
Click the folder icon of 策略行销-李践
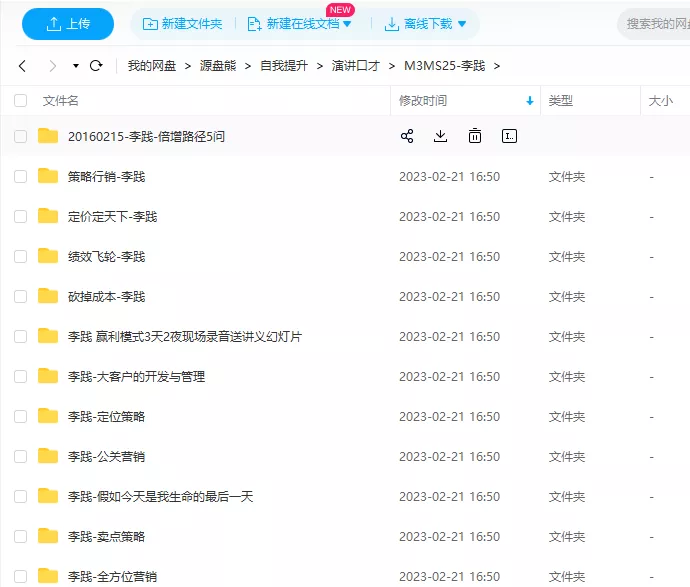pos(48,176)
